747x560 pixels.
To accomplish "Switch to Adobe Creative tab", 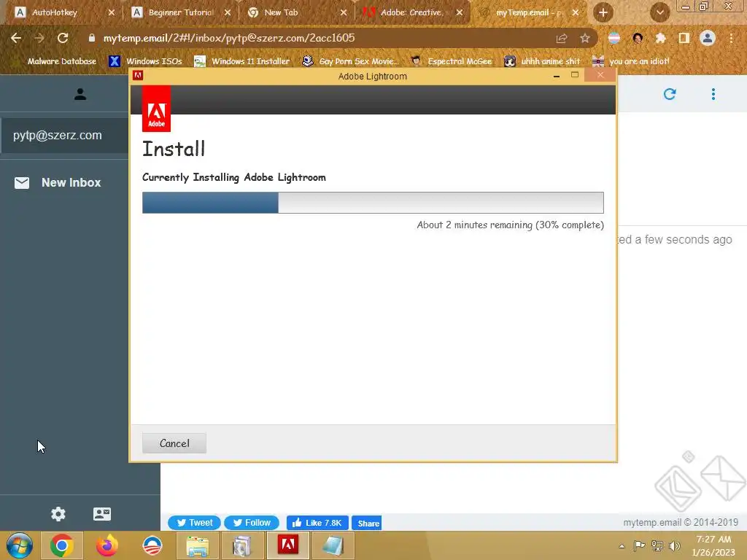I will tap(411, 12).
